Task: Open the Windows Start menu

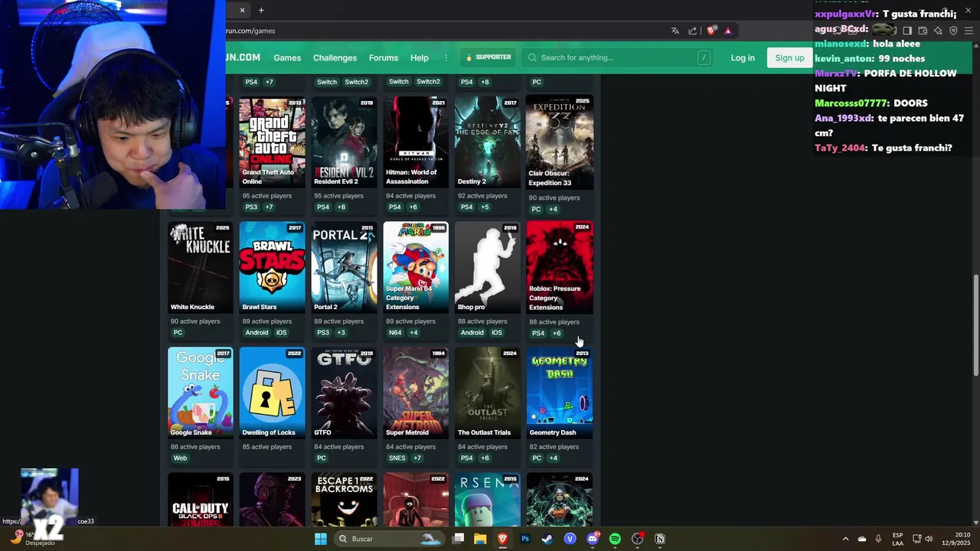Action: pyautogui.click(x=321, y=539)
